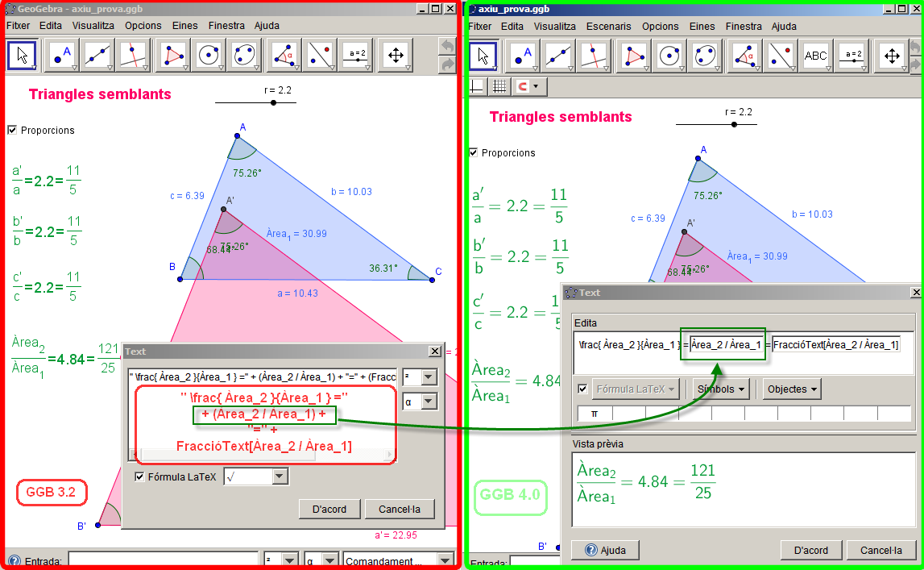
Task: Click the Ajuda button in Text dialog
Action: click(x=604, y=550)
